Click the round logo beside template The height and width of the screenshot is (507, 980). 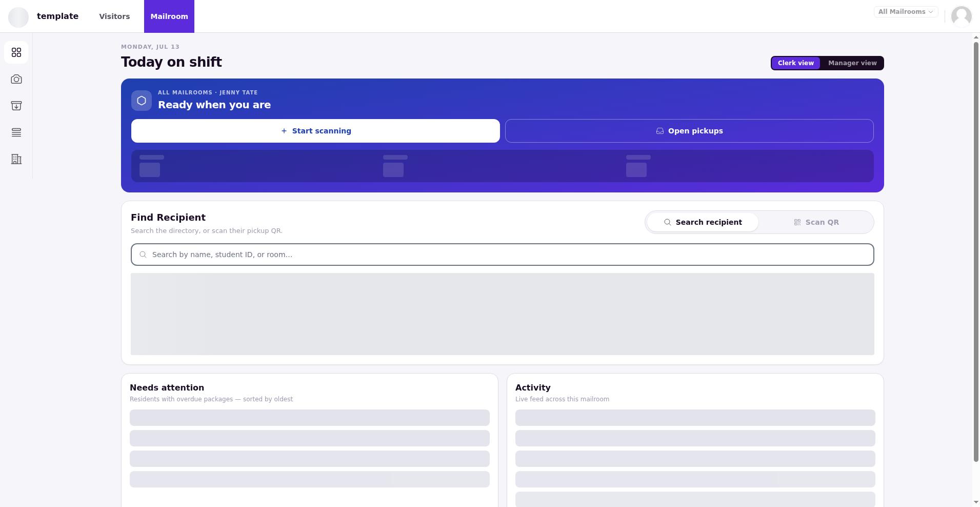18,17
